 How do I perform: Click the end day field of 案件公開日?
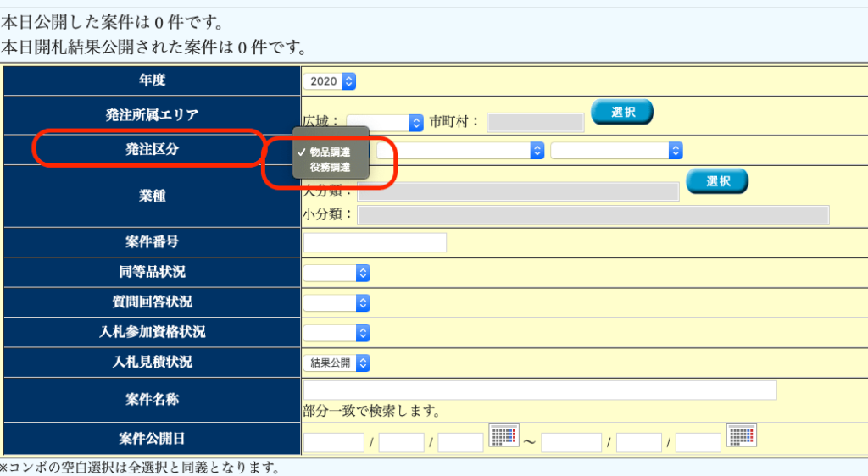pyautogui.click(x=698, y=442)
